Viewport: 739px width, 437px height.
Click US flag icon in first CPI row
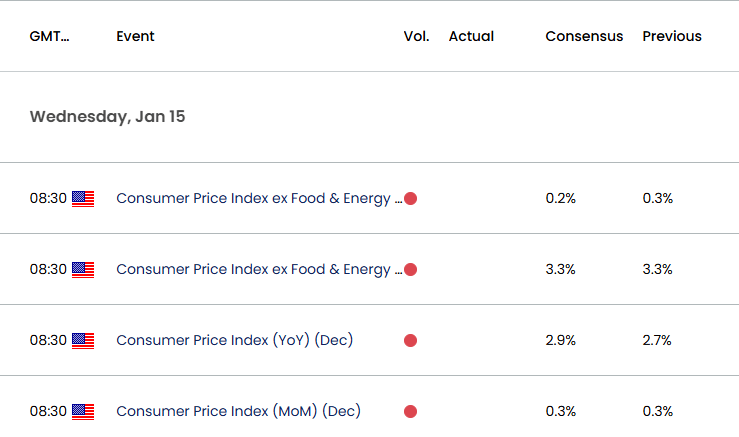point(83,199)
